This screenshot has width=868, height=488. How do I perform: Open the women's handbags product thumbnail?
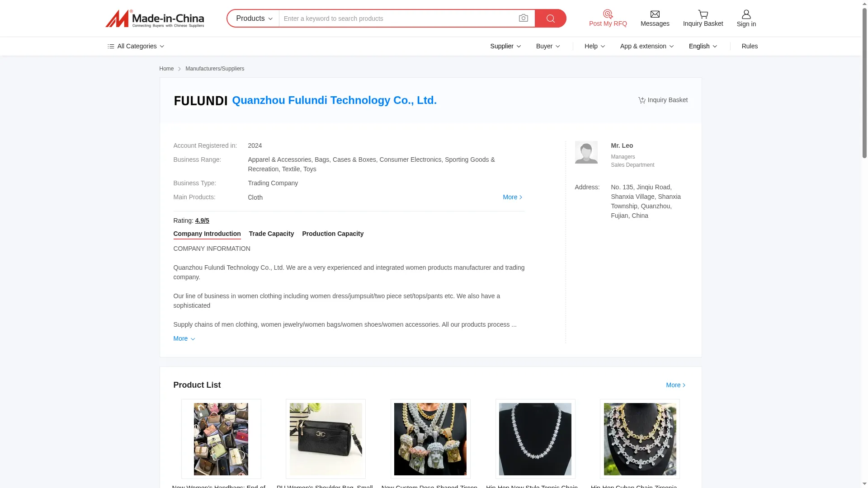point(221,439)
